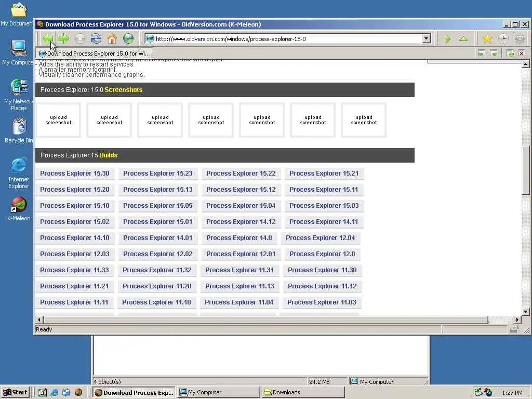The image size is (532, 399).
Task: Click the Ready status bar text
Action: [44, 329]
